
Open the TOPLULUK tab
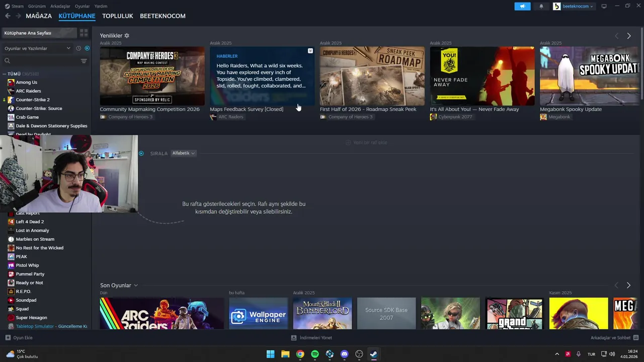(x=118, y=16)
